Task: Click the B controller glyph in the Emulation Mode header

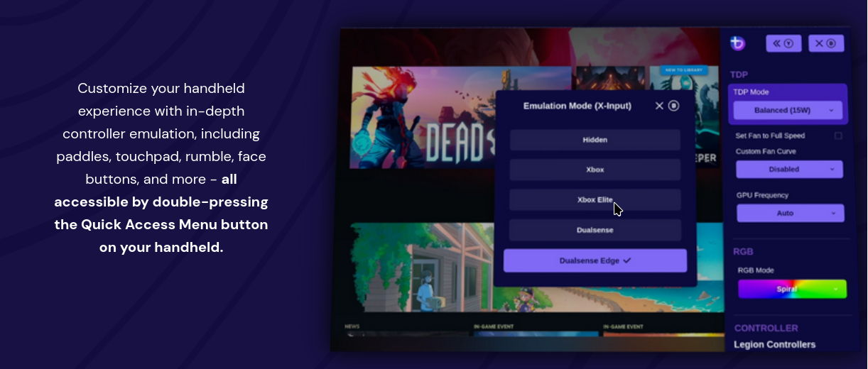Action: click(x=674, y=106)
